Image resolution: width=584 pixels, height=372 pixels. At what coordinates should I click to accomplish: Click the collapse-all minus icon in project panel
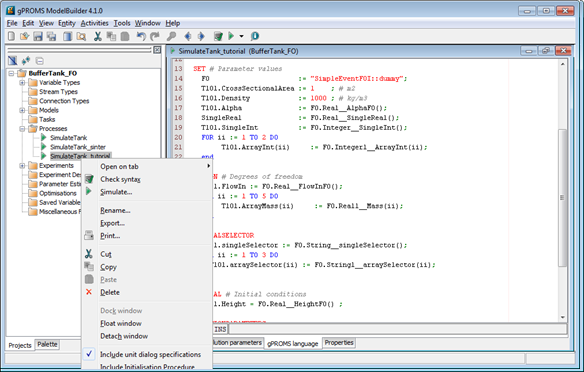click(39, 61)
